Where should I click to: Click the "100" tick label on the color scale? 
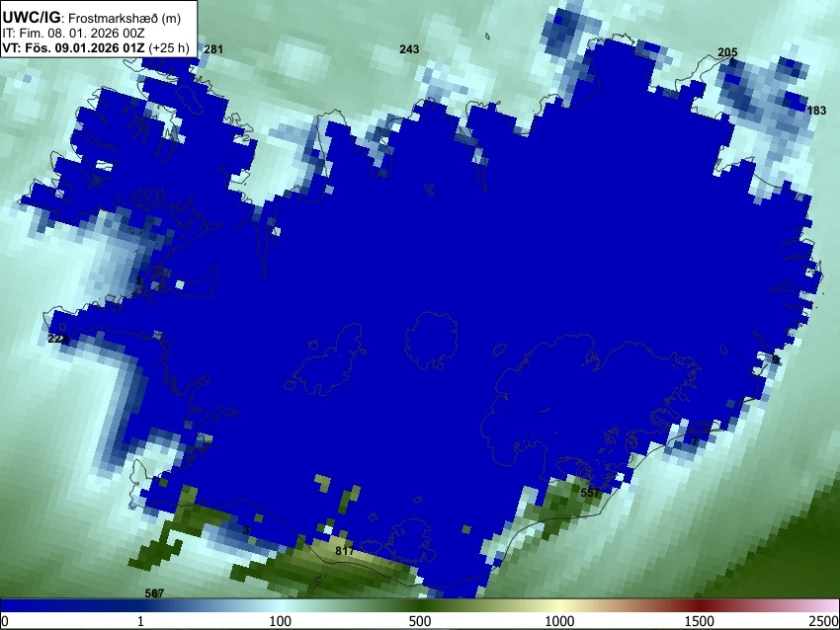coord(281,621)
